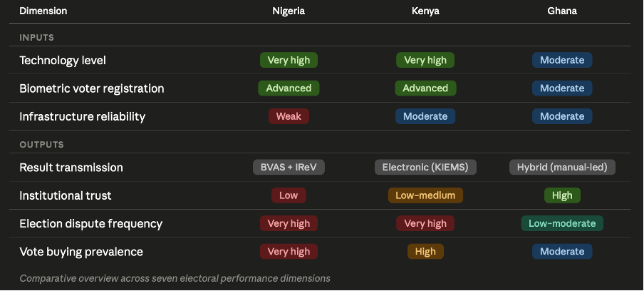Click the Technology level row label
The width and height of the screenshot is (644, 291).
pos(63,61)
